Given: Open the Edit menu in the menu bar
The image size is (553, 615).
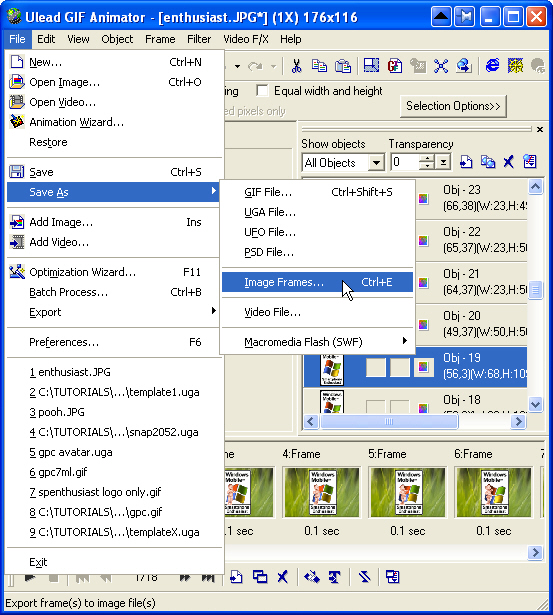Looking at the screenshot, I should pos(46,39).
